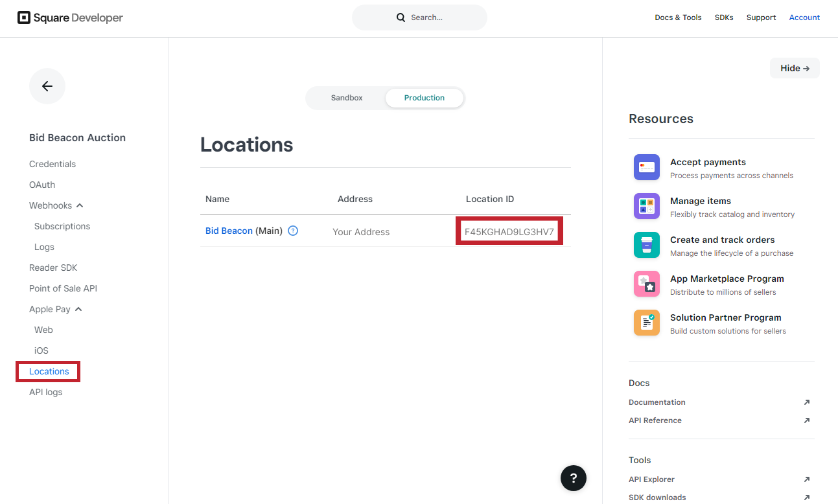This screenshot has height=504, width=838.
Task: Open the Square Developer logo
Action: [70, 17]
